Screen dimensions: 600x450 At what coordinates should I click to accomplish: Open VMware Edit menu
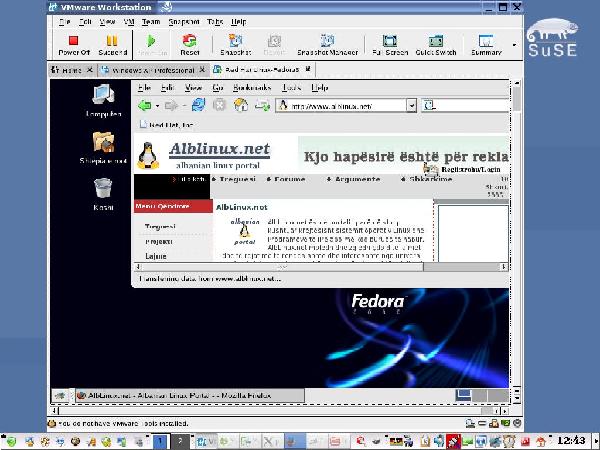[85, 22]
